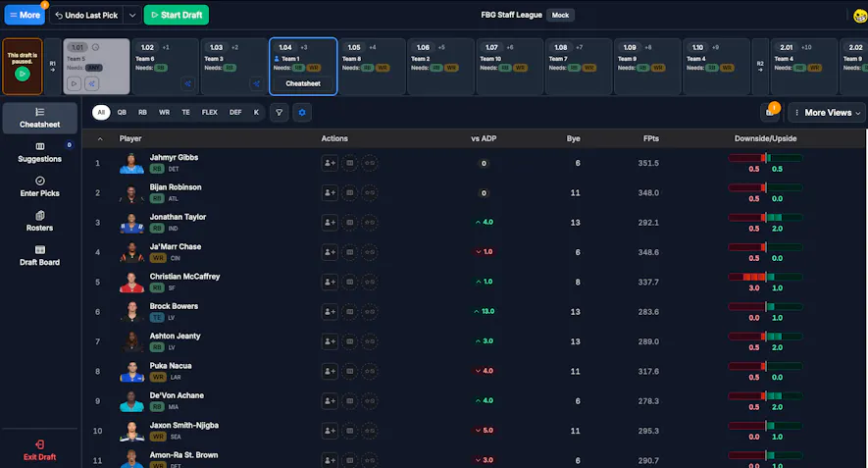Click the Puka Nacua player name
Image resolution: width=868 pixels, height=468 pixels.
(171, 366)
